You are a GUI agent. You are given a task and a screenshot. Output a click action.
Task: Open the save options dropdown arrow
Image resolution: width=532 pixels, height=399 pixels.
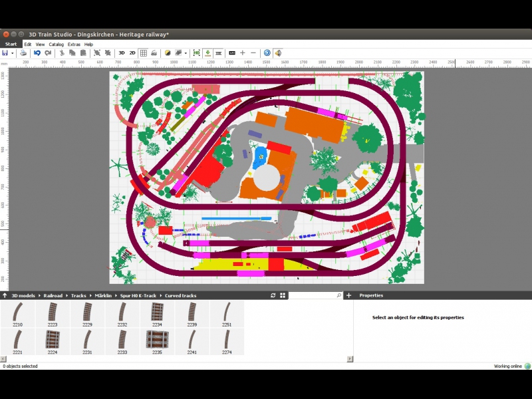(13, 53)
